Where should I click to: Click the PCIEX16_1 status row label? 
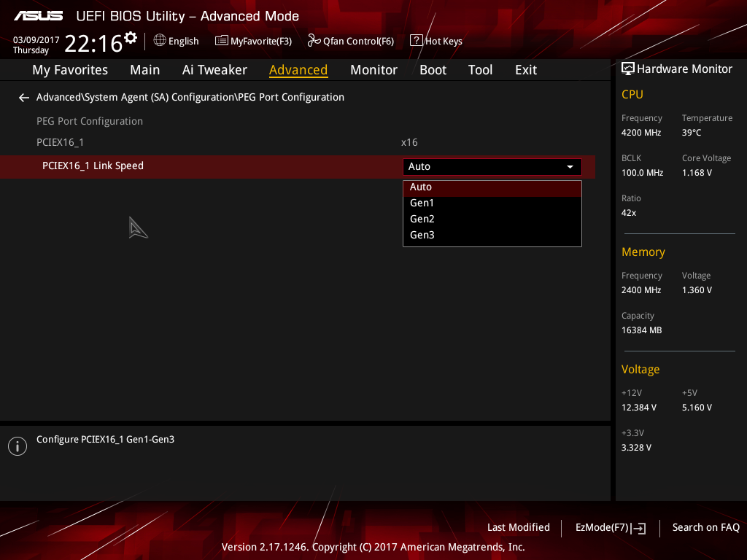pyautogui.click(x=60, y=142)
